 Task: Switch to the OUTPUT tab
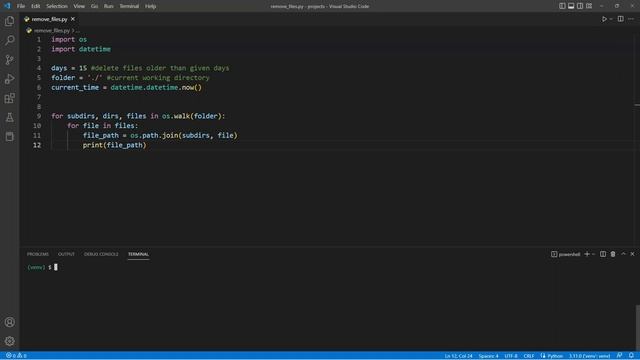coord(66,254)
